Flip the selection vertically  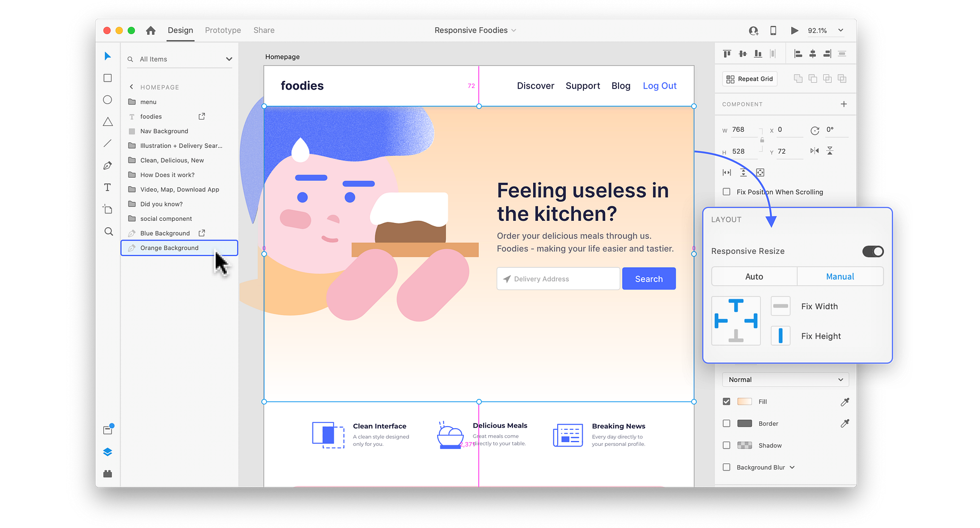(x=830, y=150)
